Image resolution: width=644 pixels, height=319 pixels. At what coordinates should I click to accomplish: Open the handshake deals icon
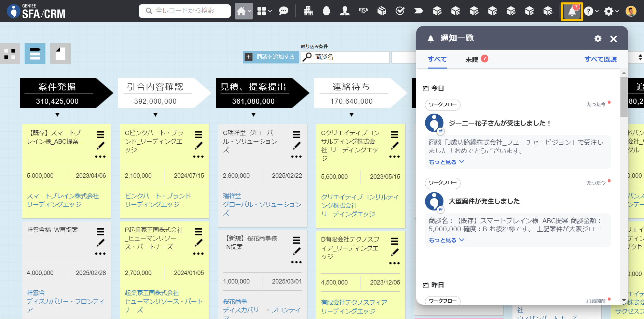[x=363, y=11]
